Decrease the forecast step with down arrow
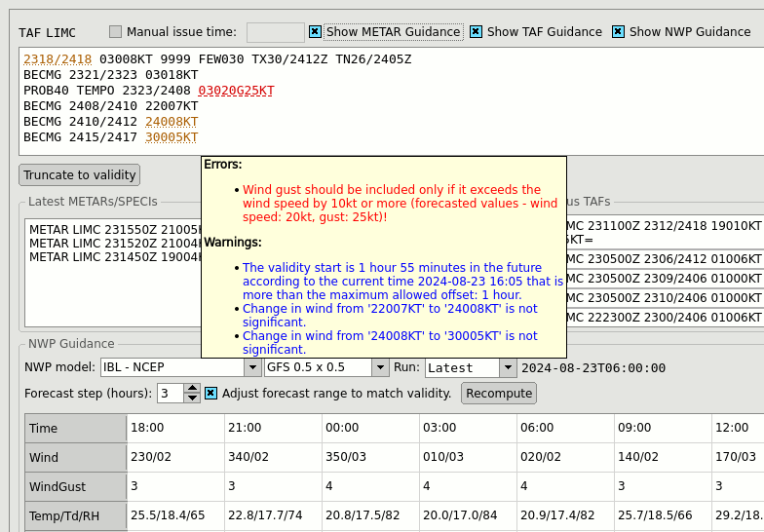This screenshot has width=764, height=532. 193,398
